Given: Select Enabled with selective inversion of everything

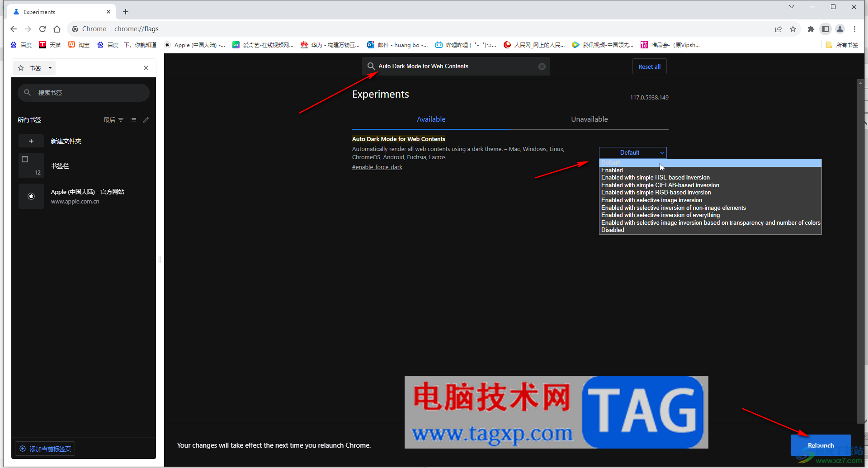Looking at the screenshot, I should click(x=710, y=215).
